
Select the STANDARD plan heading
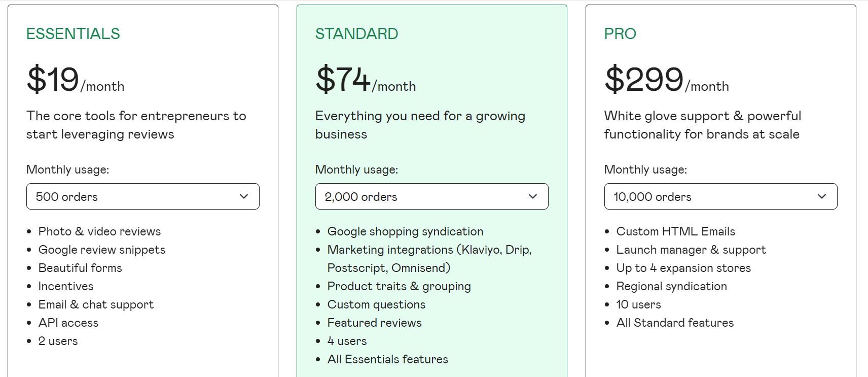click(x=357, y=34)
